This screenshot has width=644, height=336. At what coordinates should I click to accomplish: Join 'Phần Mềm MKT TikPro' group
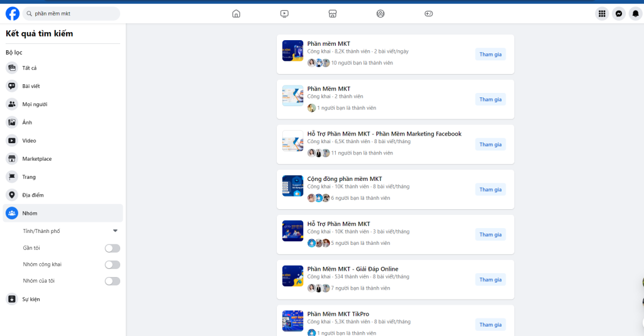click(491, 325)
